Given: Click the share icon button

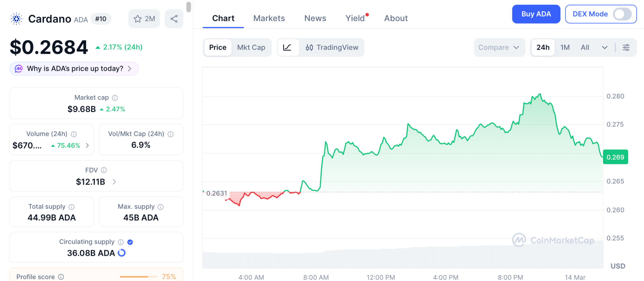Looking at the screenshot, I should pyautogui.click(x=174, y=19).
